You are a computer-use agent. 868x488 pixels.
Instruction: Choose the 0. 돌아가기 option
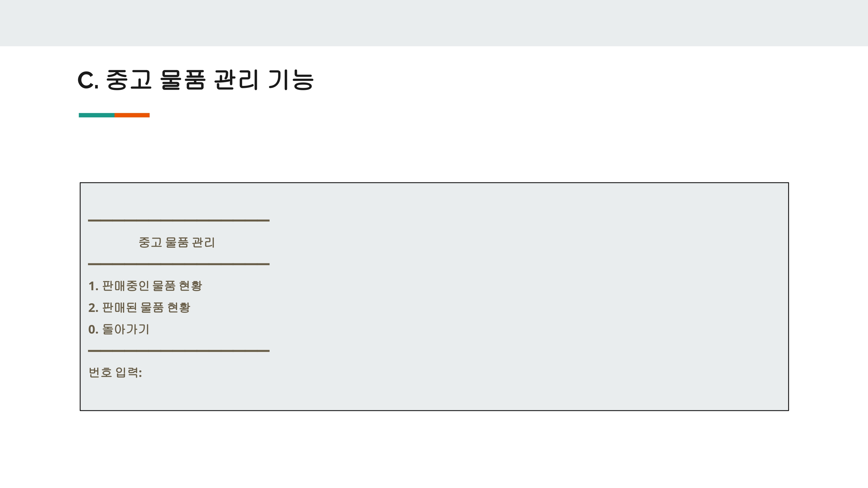[x=119, y=329]
